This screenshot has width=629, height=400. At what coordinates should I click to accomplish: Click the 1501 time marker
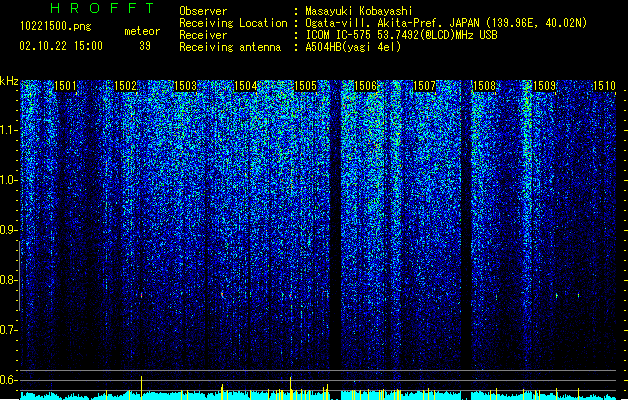pyautogui.click(x=65, y=86)
